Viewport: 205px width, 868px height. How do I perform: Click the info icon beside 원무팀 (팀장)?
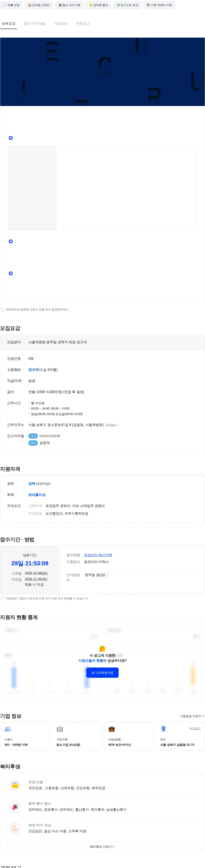(108, 575)
